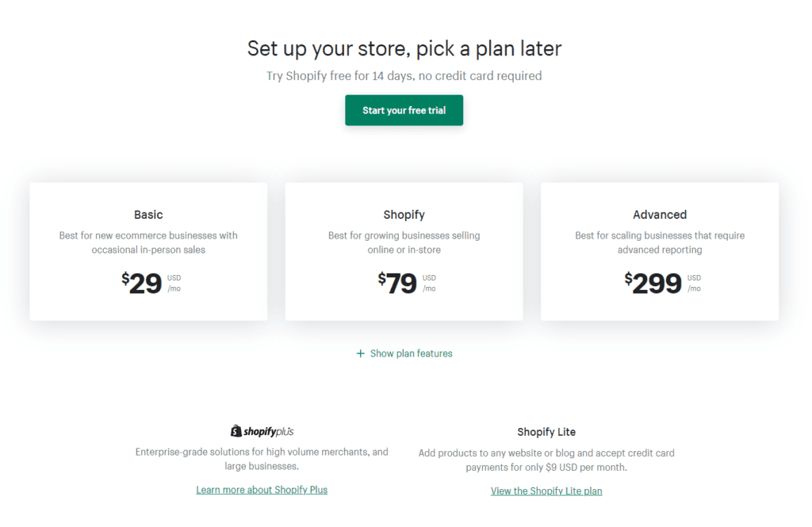This screenshot has width=812, height=527.
Task: Click the Advanced plan heading
Action: point(660,214)
